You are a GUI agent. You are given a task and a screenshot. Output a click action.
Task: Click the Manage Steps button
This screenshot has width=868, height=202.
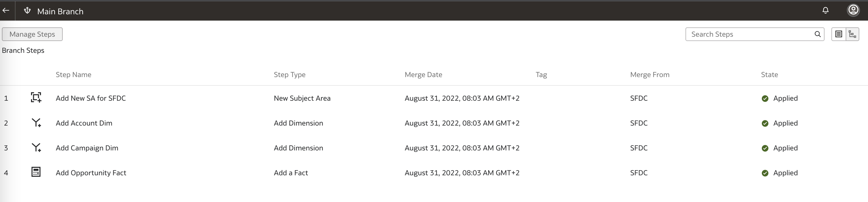[x=32, y=34]
